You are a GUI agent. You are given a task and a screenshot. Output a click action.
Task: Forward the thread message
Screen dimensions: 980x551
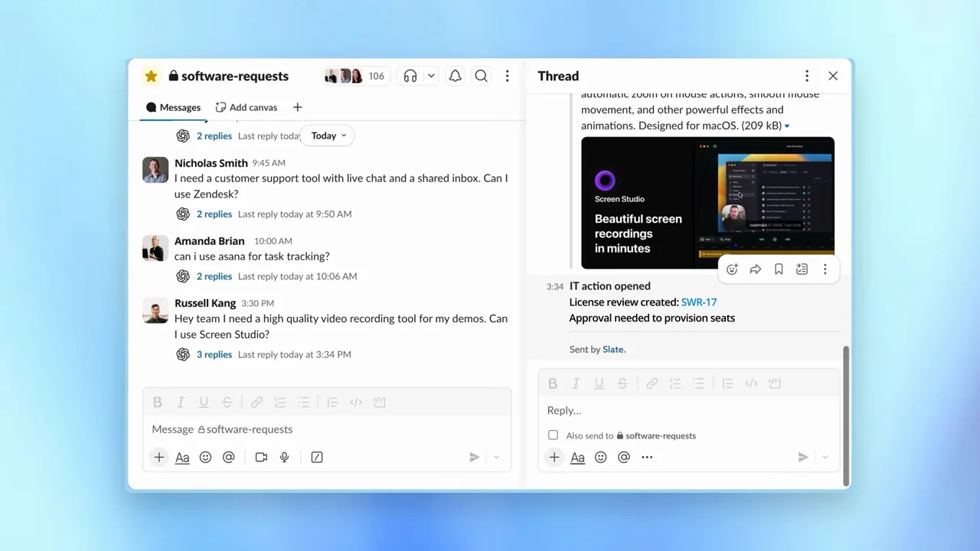pos(756,269)
